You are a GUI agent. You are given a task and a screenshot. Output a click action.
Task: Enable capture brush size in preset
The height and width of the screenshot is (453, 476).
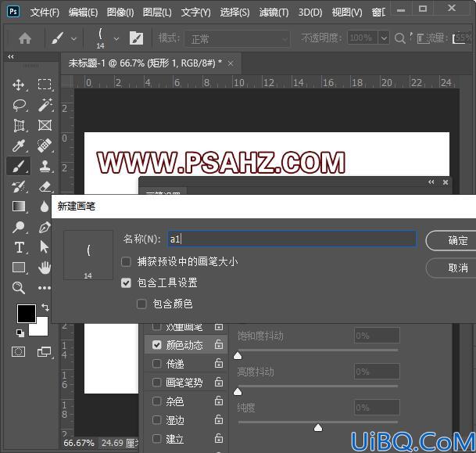click(126, 261)
